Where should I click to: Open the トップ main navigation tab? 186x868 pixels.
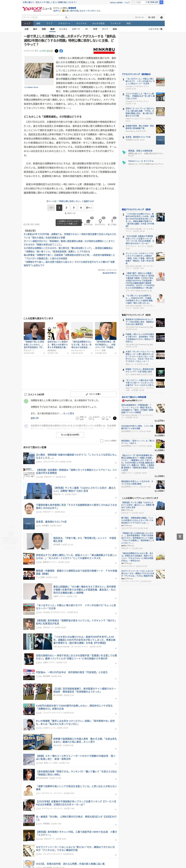pos(27,24)
